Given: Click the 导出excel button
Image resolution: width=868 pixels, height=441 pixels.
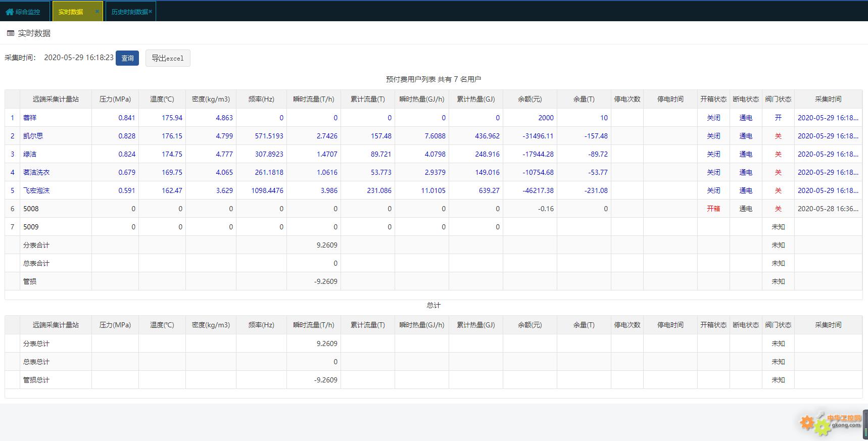Looking at the screenshot, I should [x=168, y=58].
